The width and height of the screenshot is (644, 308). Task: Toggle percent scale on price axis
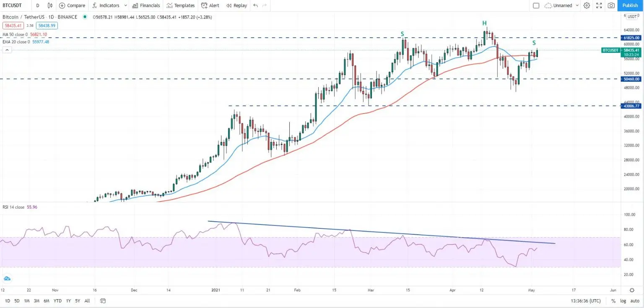[613, 301]
